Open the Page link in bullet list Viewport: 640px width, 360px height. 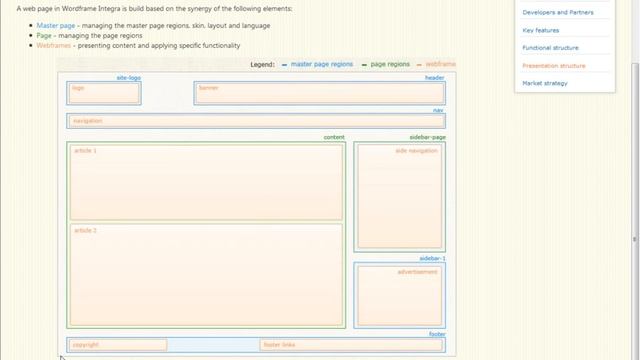click(x=44, y=36)
